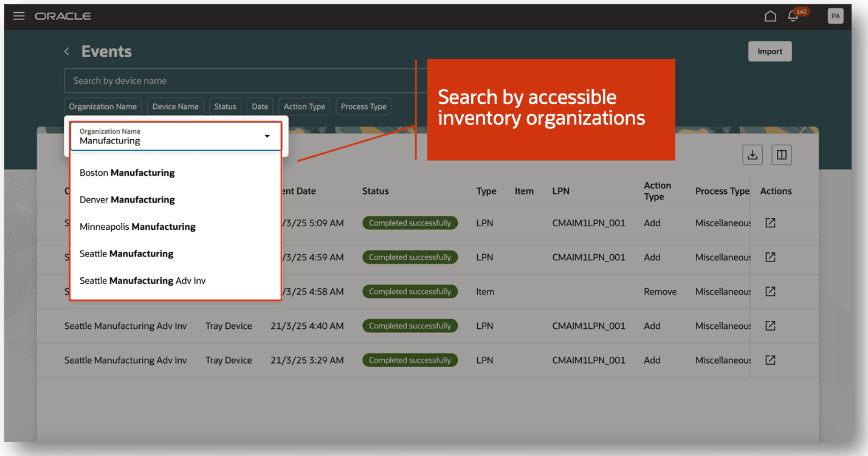Image resolution: width=868 pixels, height=456 pixels.
Task: Click the Process Type column header
Action: 722,191
